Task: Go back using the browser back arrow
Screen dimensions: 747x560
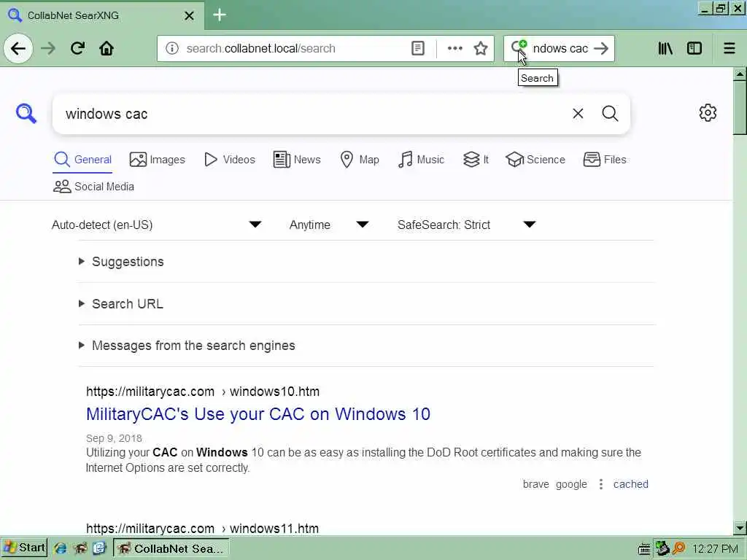Action: [x=18, y=49]
